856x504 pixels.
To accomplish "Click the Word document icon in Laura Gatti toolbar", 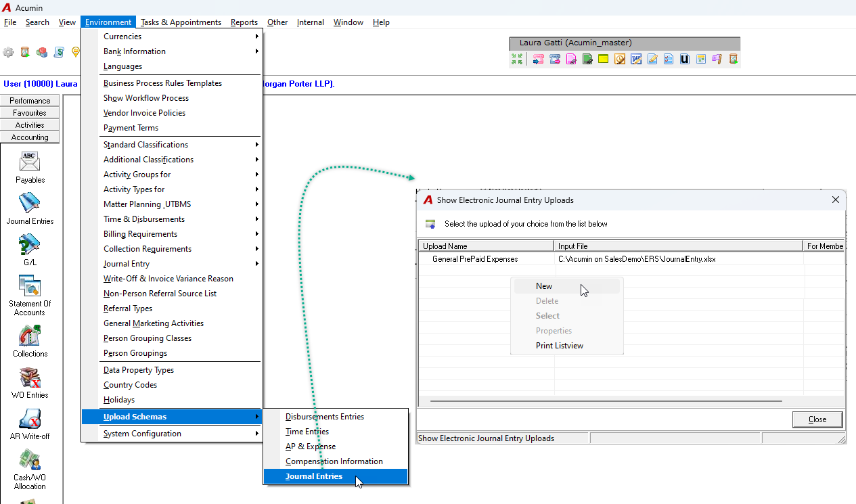I will [x=636, y=60].
